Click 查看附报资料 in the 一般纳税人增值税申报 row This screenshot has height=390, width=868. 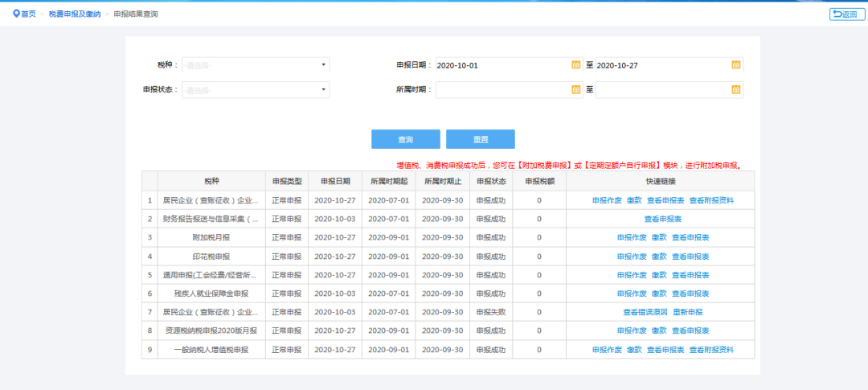711,350
